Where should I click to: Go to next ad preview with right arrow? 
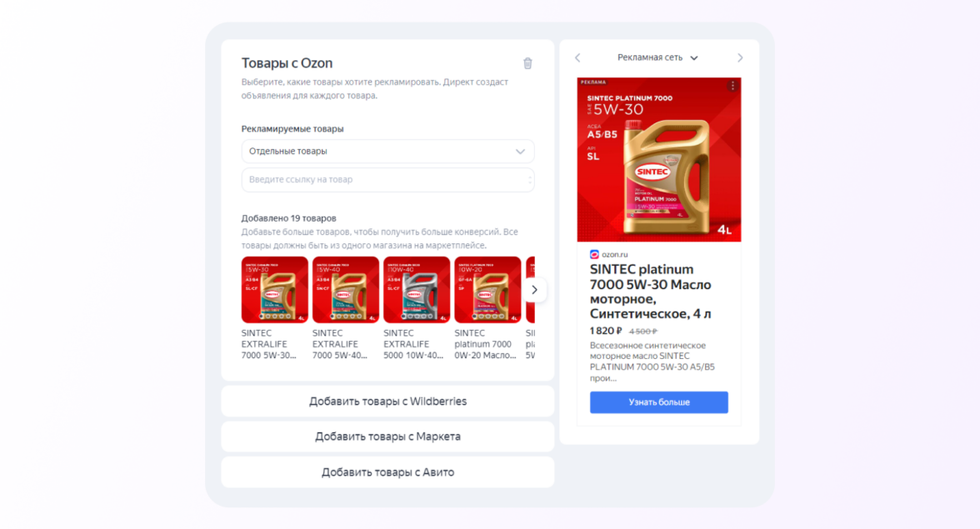[x=740, y=57]
